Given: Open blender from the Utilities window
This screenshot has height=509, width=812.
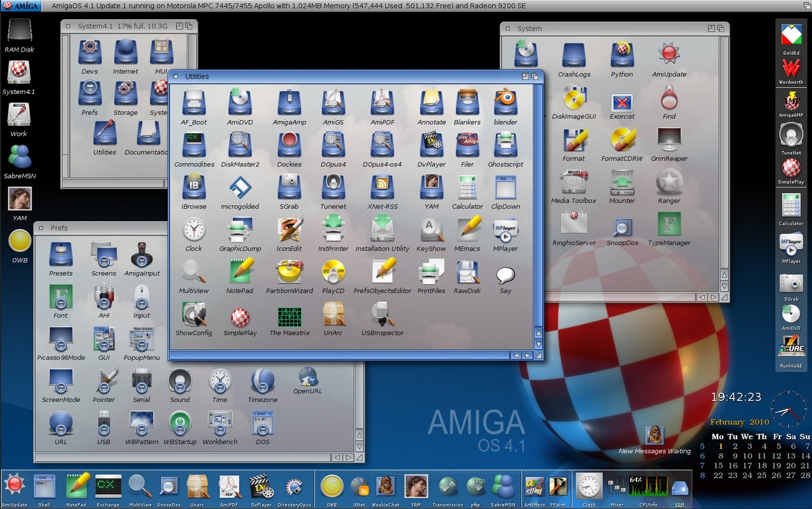Looking at the screenshot, I should coord(505,101).
